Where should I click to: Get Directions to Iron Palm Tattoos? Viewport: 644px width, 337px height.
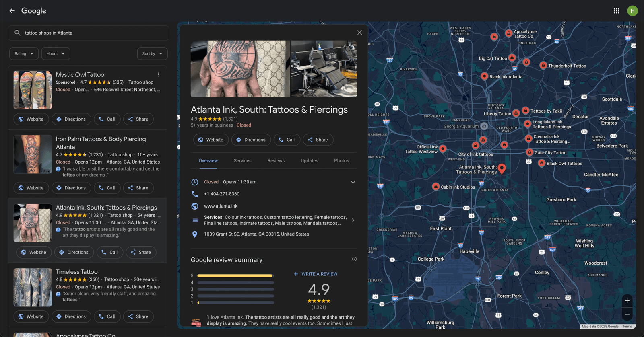click(x=71, y=188)
